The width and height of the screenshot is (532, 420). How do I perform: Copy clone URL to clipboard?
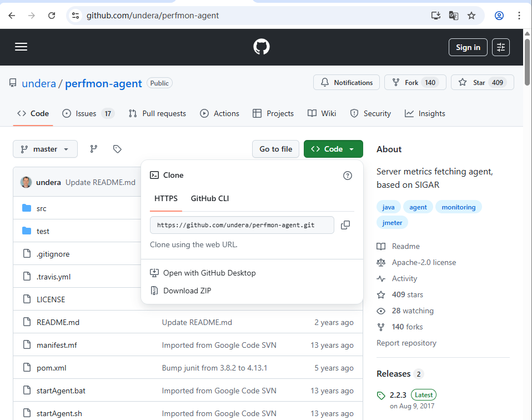click(345, 225)
